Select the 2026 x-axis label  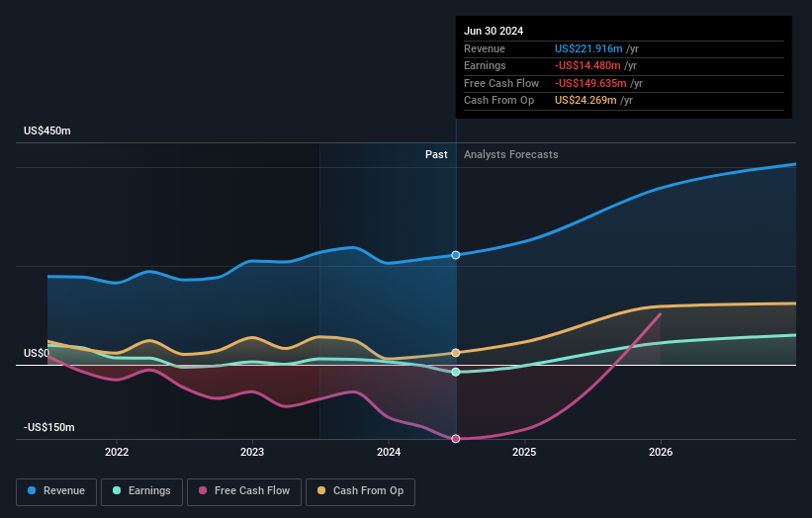(x=661, y=453)
